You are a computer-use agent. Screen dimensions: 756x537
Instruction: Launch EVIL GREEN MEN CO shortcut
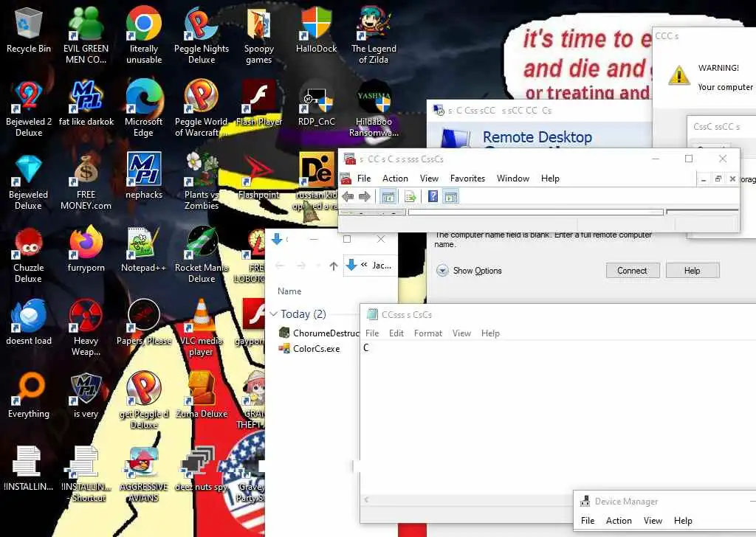[86, 35]
